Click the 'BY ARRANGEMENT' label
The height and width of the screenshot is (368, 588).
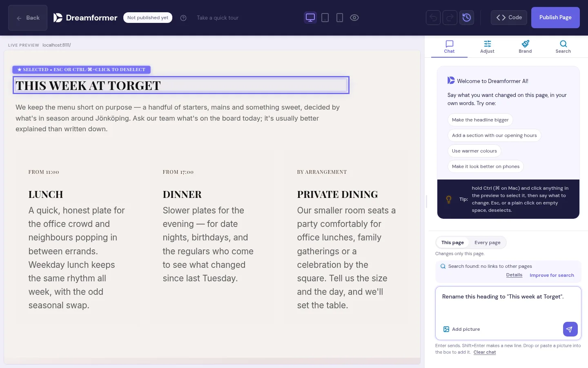tap(322, 172)
